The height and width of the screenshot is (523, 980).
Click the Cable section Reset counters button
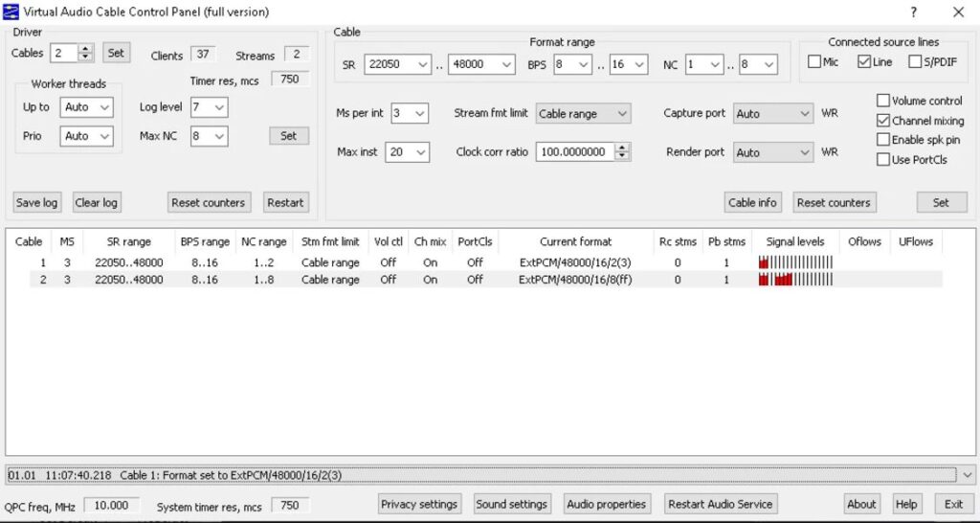tap(835, 202)
